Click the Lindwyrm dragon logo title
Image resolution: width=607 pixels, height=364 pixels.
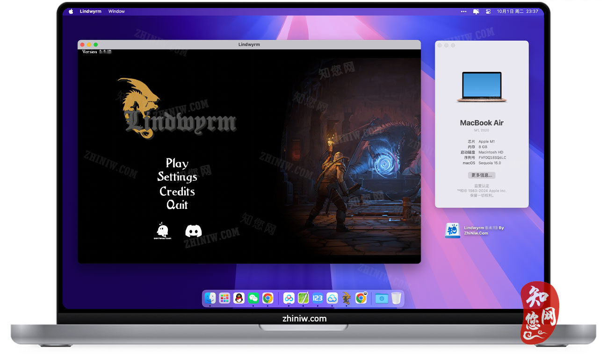(x=177, y=108)
